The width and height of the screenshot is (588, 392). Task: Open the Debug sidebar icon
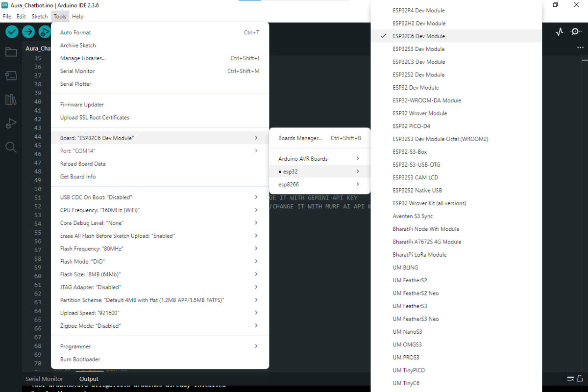point(11,123)
